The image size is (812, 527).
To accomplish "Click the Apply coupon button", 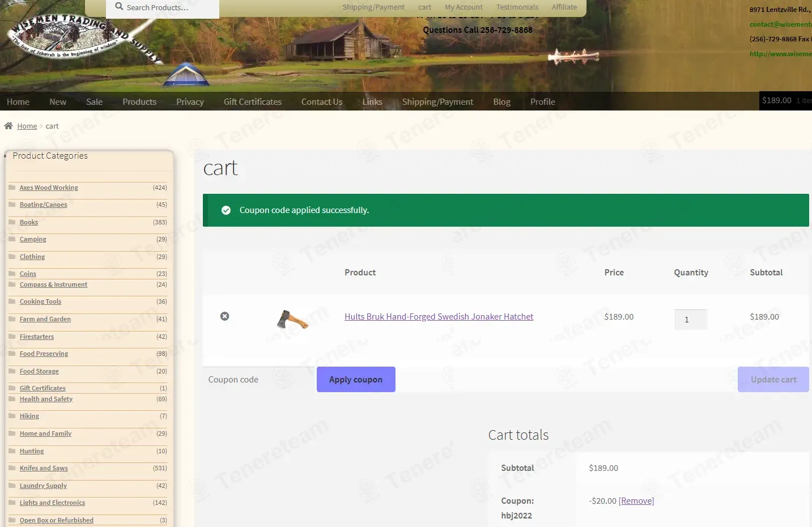I will [356, 379].
